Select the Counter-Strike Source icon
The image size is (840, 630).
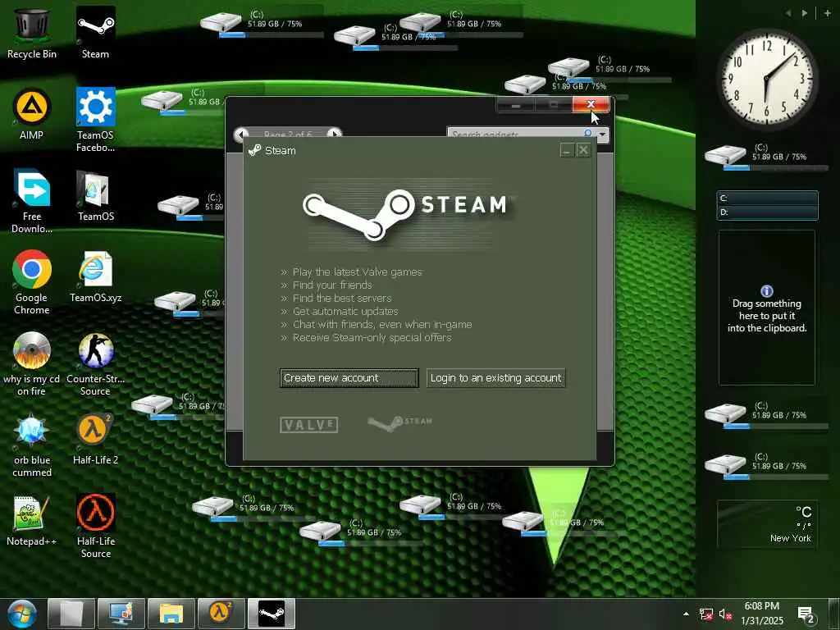(95, 363)
